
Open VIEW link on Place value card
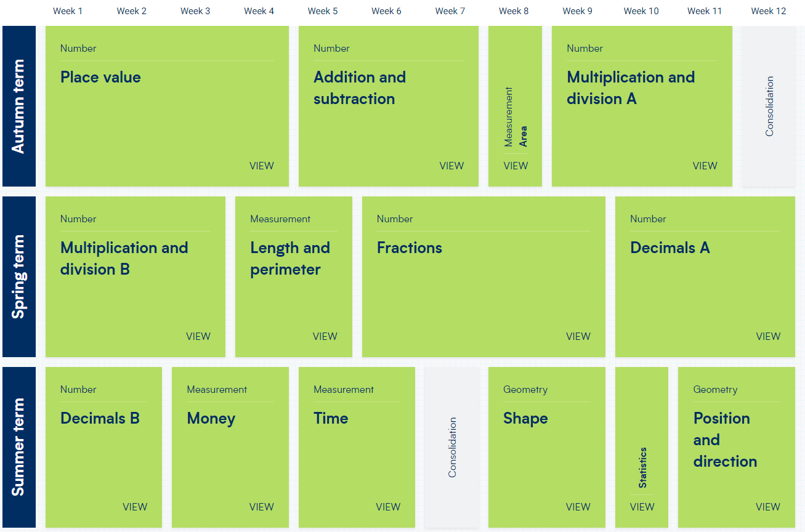coord(262,166)
